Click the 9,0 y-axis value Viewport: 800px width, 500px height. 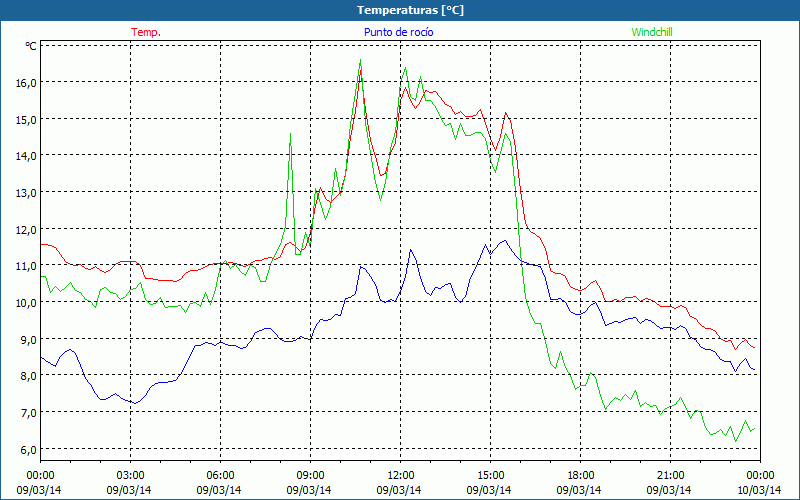(29, 339)
